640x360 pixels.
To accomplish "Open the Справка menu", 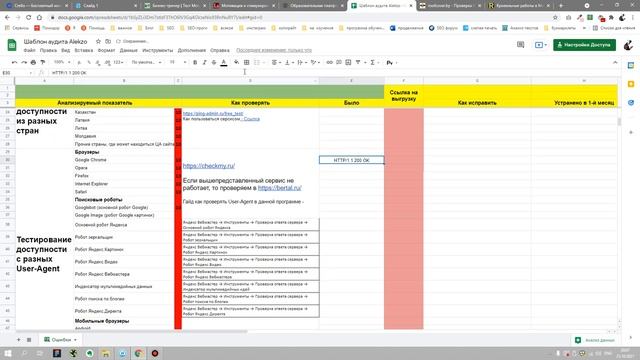I will pyautogui.click(x=220, y=50).
